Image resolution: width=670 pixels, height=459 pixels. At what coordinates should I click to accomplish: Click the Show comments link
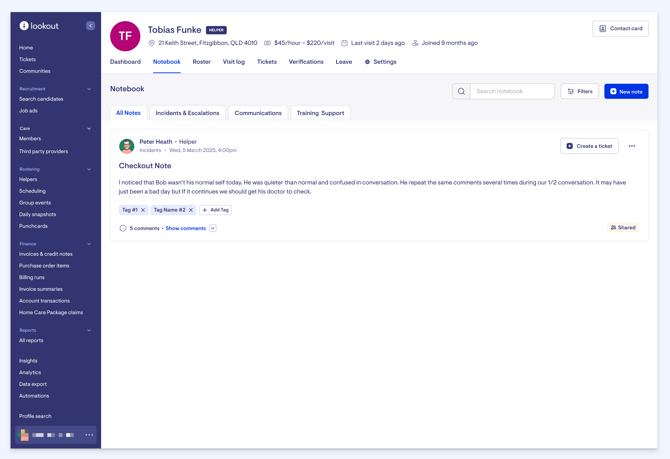[185, 228]
